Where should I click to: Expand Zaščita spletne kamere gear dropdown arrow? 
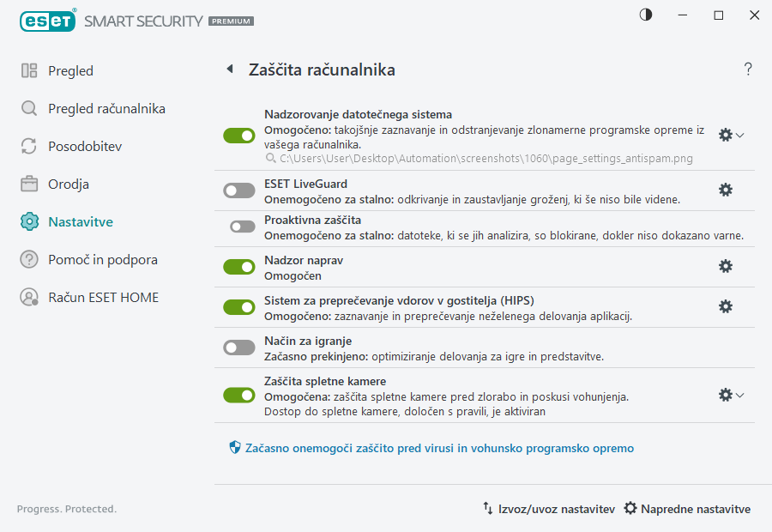(738, 395)
